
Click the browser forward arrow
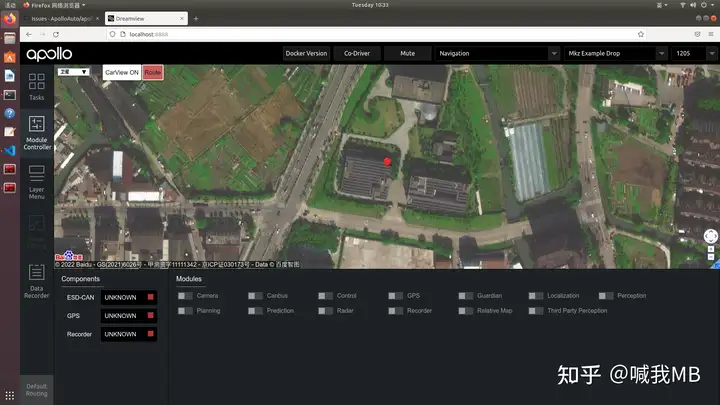42,34
